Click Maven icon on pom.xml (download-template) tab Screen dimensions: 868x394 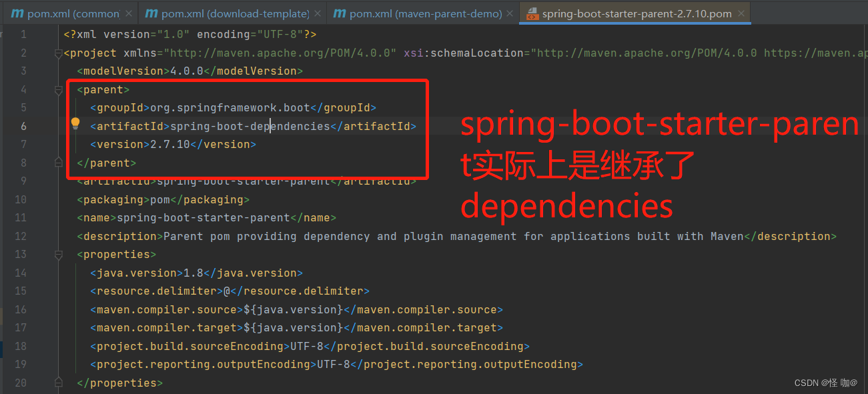pos(151,13)
